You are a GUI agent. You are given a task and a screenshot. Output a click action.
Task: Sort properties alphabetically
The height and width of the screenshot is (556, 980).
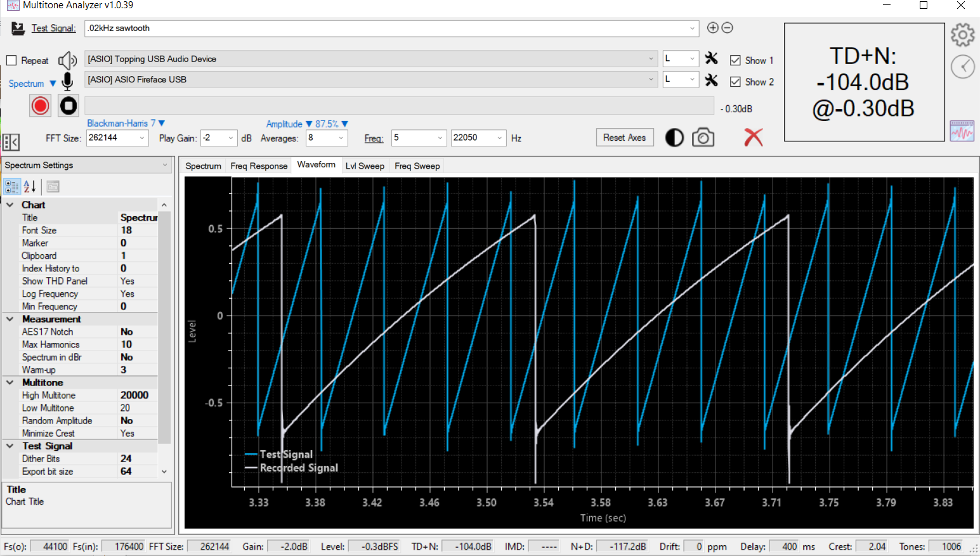29,186
